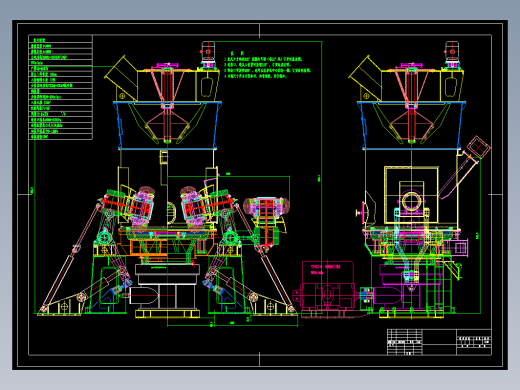The image size is (520, 390).
Task: Select the yellow access door frame in the right view
Action: tap(411, 195)
